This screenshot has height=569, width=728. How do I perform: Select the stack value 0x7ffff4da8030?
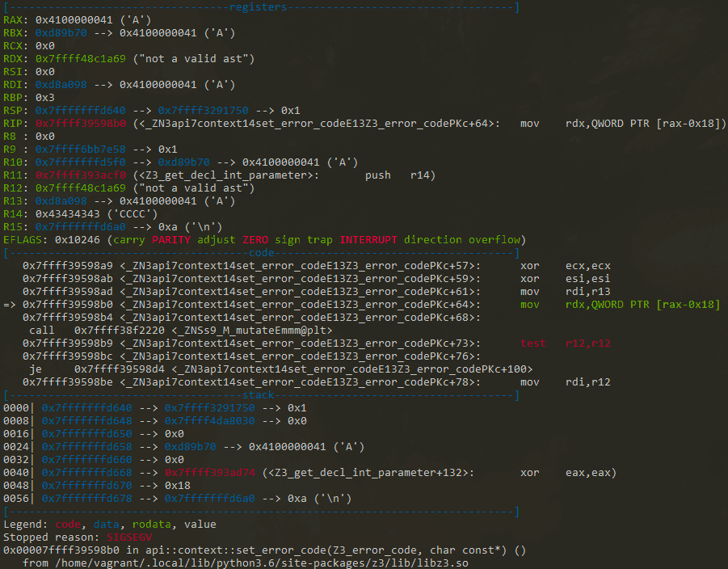[209, 421]
